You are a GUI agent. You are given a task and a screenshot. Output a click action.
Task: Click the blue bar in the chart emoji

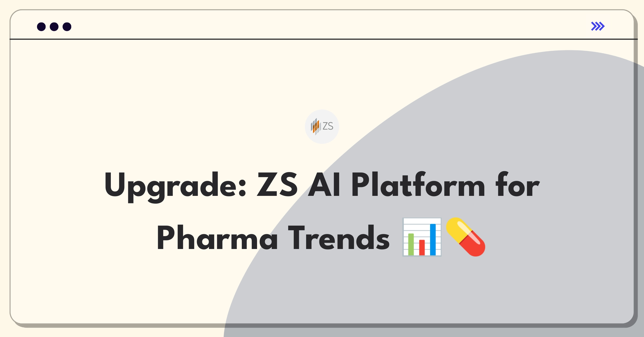[x=433, y=239]
